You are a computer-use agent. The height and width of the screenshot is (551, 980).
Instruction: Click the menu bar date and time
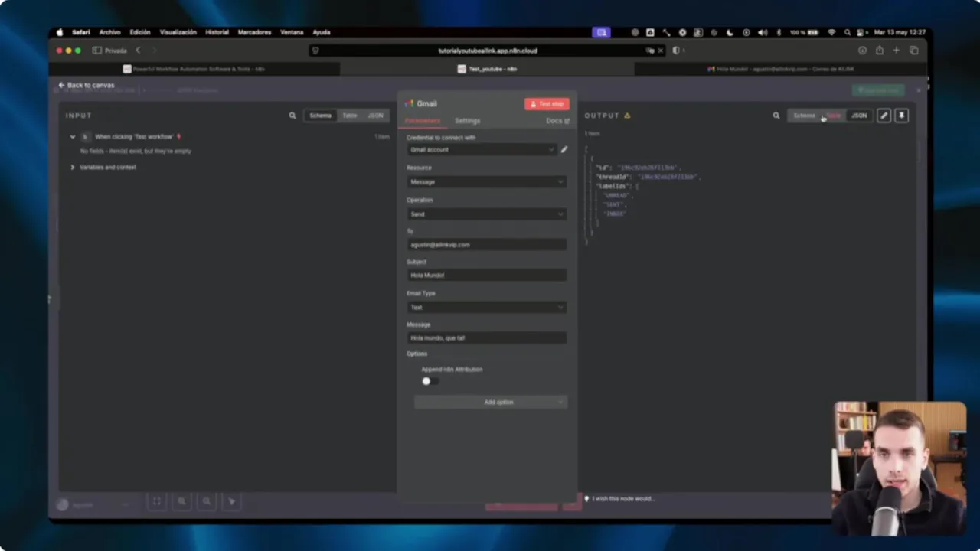(x=900, y=32)
